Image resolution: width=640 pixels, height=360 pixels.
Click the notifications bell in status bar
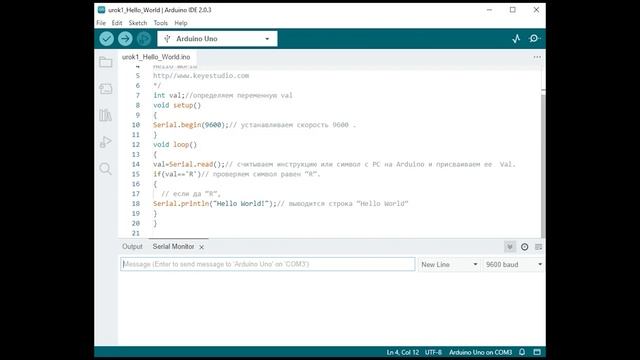522,352
